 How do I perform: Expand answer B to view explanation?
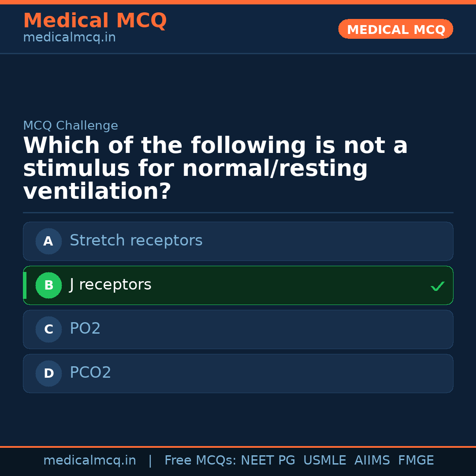238,285
